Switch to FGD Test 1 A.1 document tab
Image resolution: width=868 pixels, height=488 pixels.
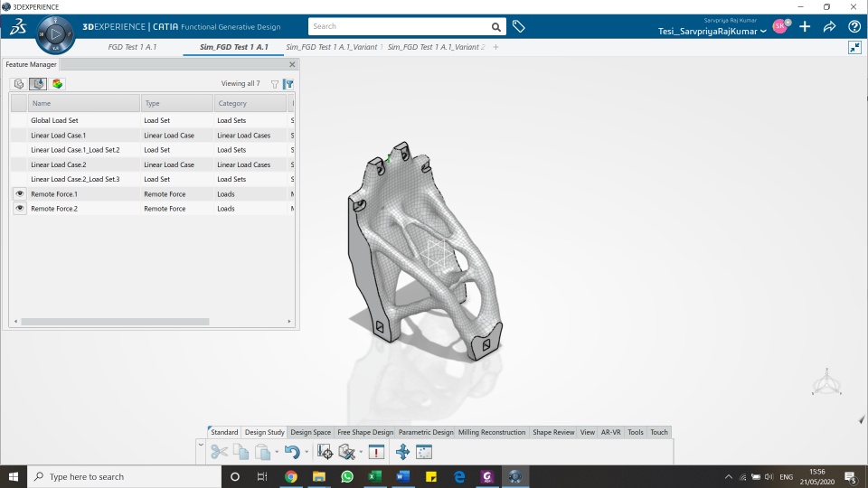(x=132, y=47)
